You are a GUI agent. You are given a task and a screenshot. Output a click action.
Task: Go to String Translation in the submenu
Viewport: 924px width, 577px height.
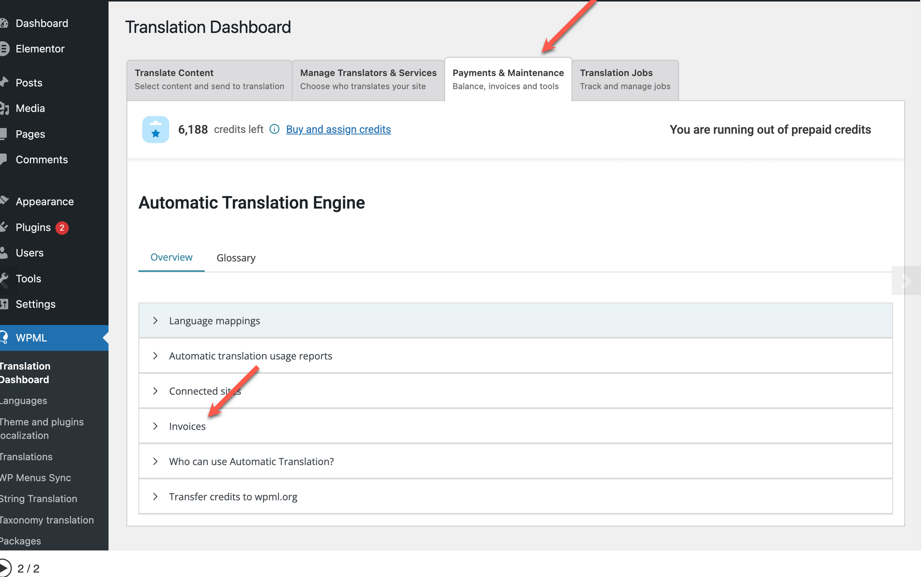tap(38, 499)
